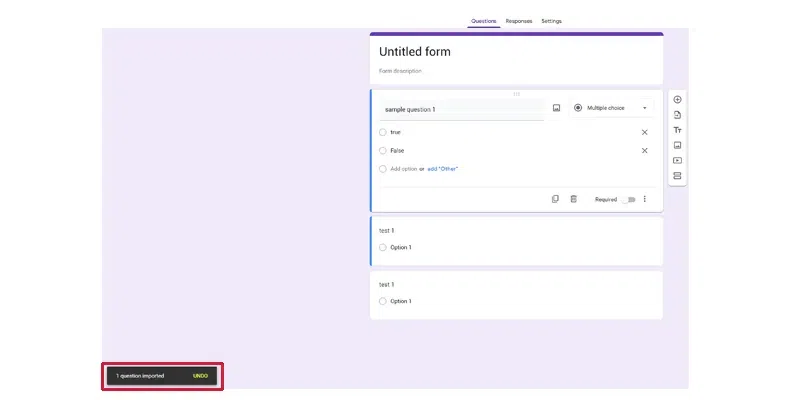Open the Settings tab
This screenshot has height=400, width=800.
tap(552, 21)
